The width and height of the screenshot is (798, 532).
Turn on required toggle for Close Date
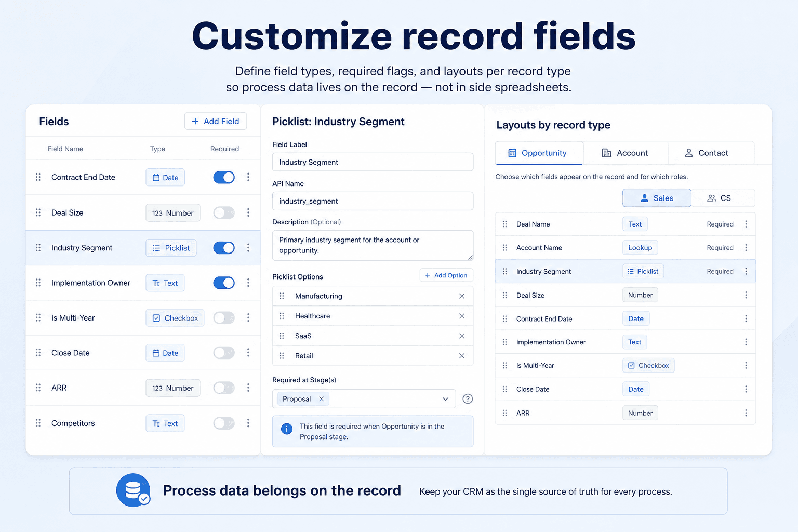click(224, 353)
